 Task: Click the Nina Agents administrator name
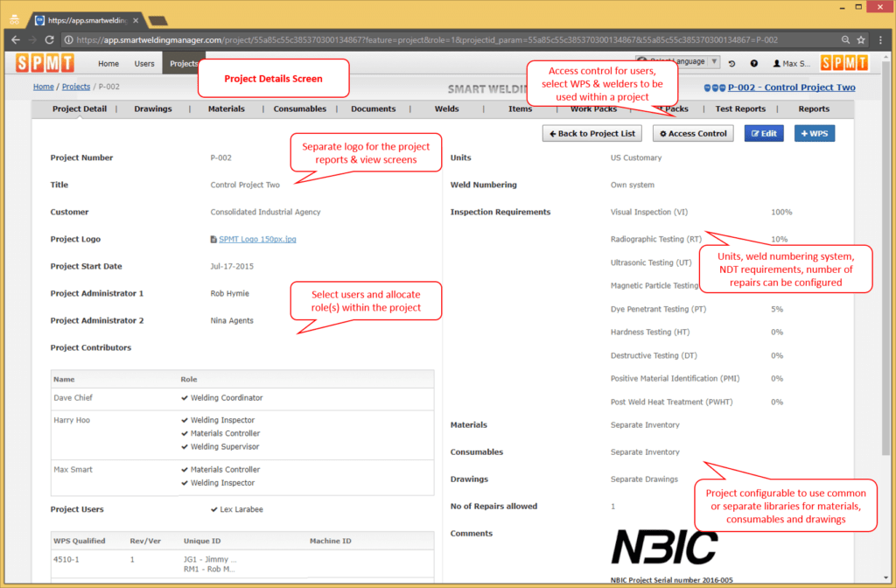click(x=231, y=320)
